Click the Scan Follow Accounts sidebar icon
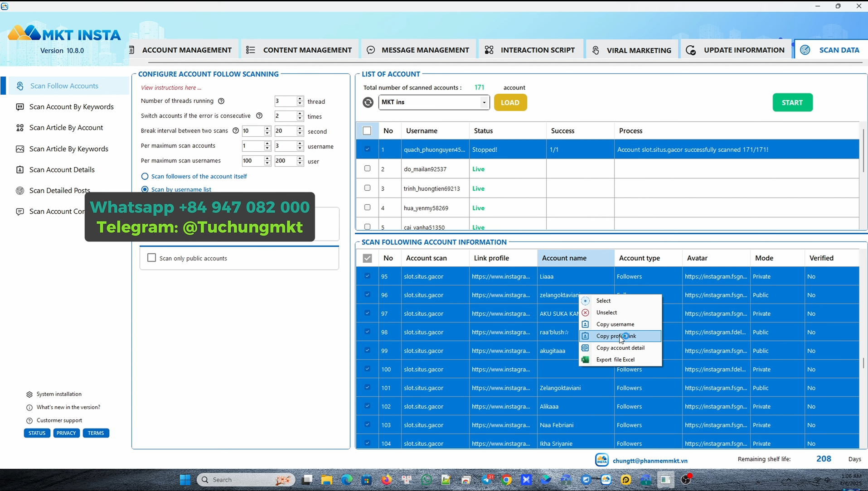Image resolution: width=868 pixels, height=491 pixels. point(20,86)
